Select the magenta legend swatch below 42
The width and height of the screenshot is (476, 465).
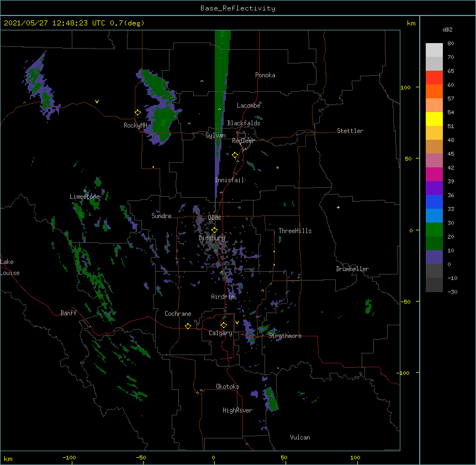click(434, 174)
